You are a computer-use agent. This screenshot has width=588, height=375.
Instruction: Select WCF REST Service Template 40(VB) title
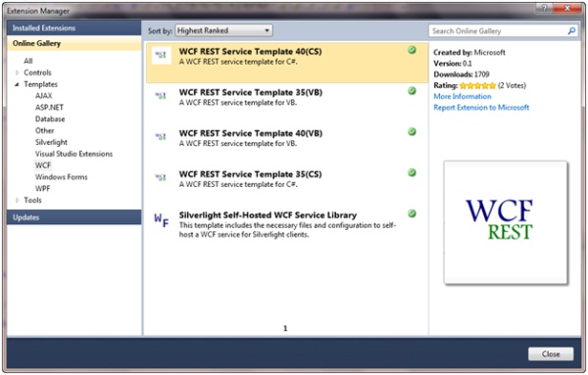point(251,133)
